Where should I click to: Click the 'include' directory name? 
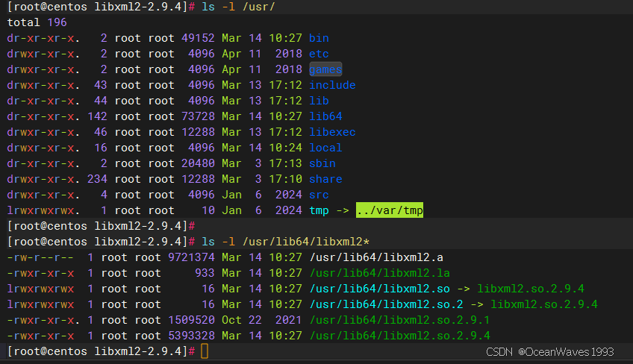(332, 85)
